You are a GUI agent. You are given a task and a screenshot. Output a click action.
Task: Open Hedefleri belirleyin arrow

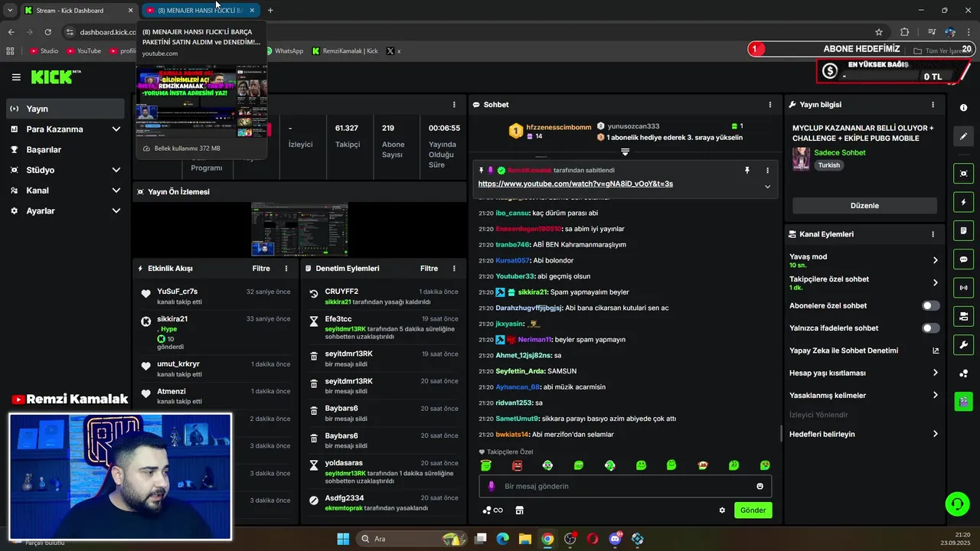click(x=935, y=434)
